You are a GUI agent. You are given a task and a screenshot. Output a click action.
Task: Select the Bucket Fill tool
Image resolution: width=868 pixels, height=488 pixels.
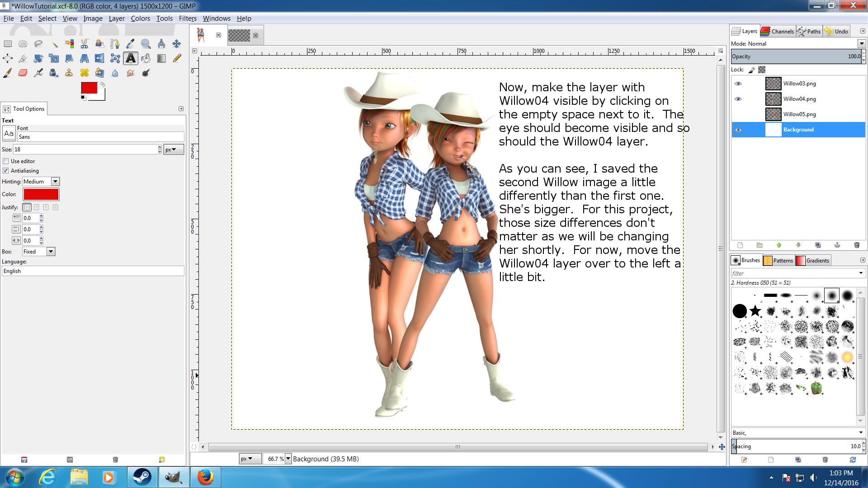click(146, 58)
